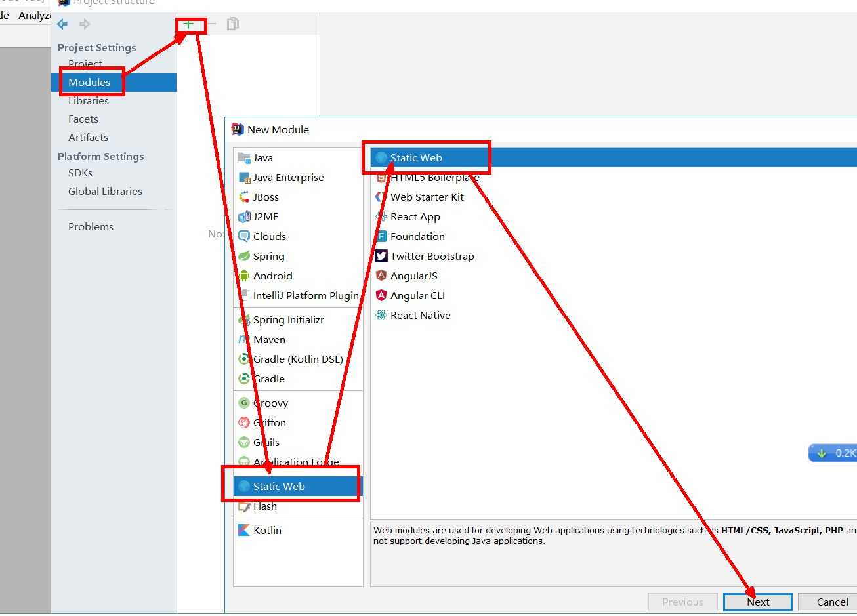Select Static Web in the module type list
Viewport: 857px width, 616px height.
298,486
